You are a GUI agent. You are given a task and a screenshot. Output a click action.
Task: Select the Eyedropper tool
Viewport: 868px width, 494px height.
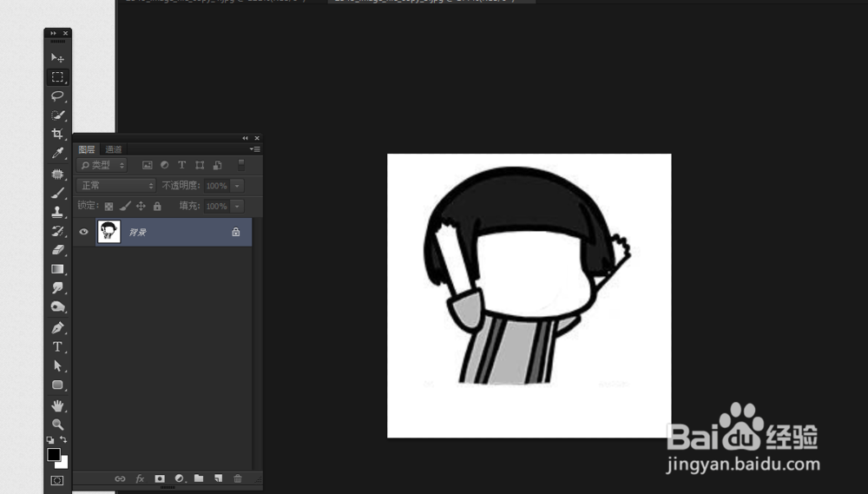pos(57,154)
